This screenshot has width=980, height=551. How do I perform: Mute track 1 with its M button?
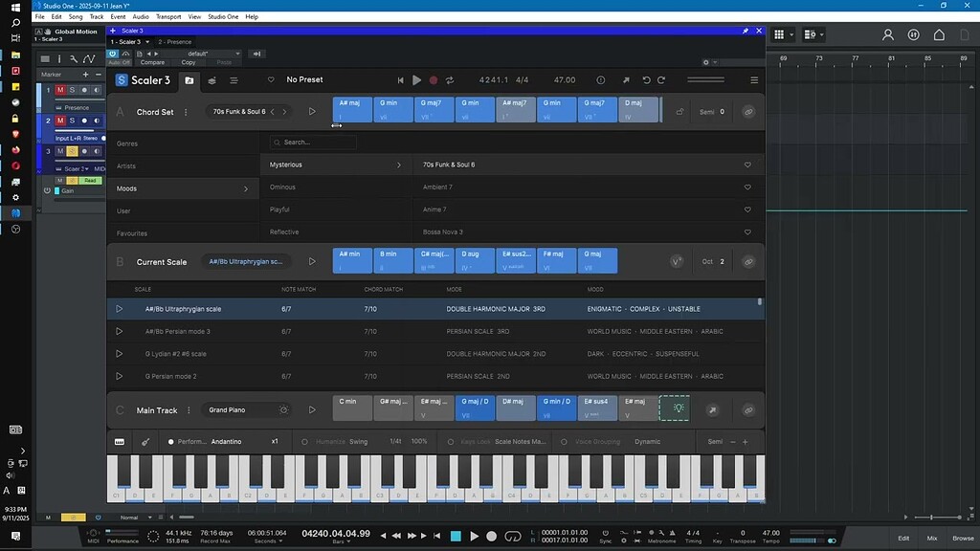59,90
